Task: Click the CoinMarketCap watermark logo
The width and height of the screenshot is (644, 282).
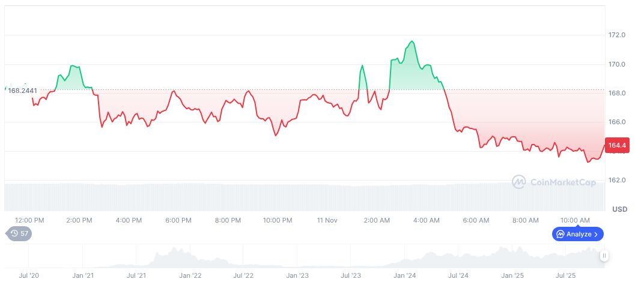Action: pos(519,181)
